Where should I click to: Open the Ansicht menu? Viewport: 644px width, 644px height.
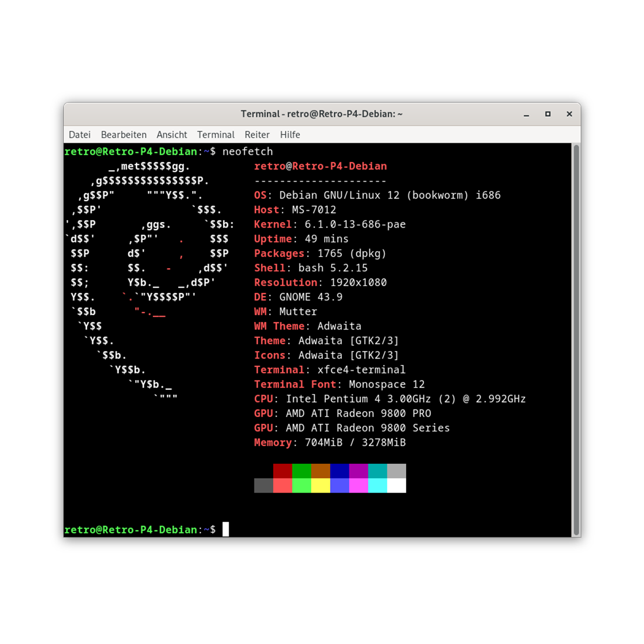pyautogui.click(x=172, y=135)
